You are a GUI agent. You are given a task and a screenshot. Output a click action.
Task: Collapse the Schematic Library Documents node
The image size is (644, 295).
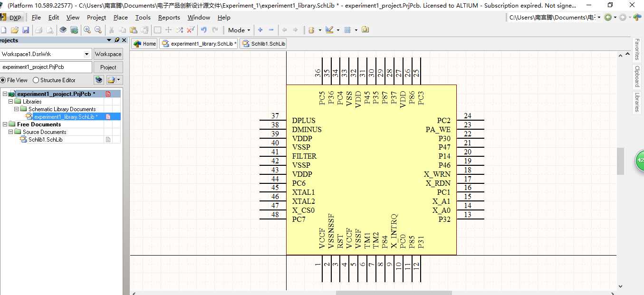(x=17, y=109)
